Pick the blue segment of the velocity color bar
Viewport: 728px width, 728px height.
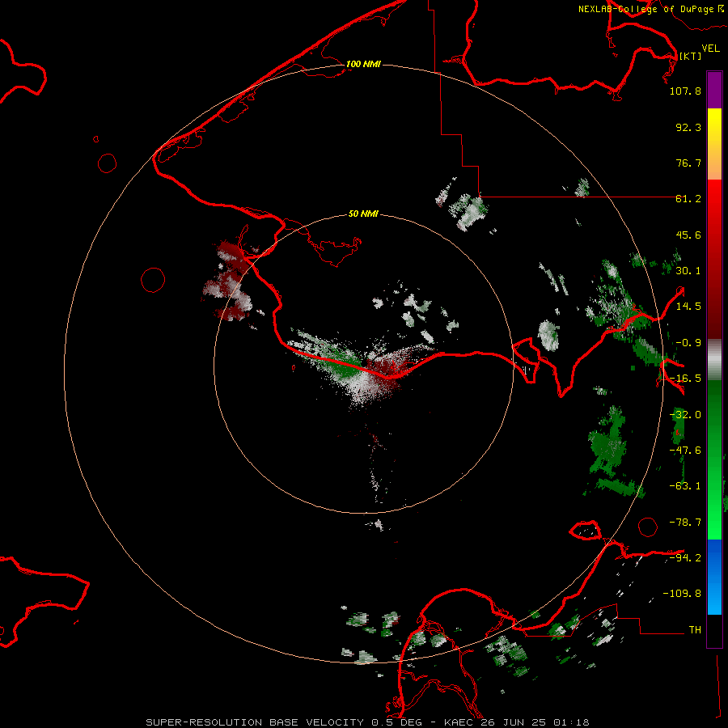coord(714,577)
